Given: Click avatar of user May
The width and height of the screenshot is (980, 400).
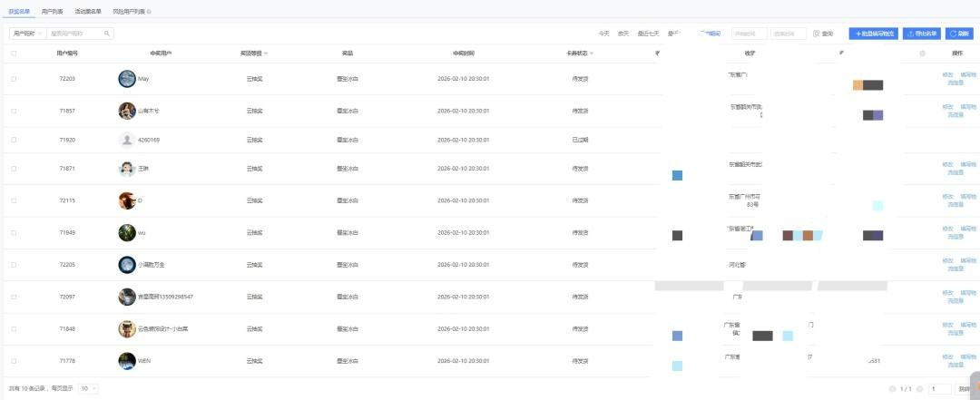Looking at the screenshot, I should point(127,79).
